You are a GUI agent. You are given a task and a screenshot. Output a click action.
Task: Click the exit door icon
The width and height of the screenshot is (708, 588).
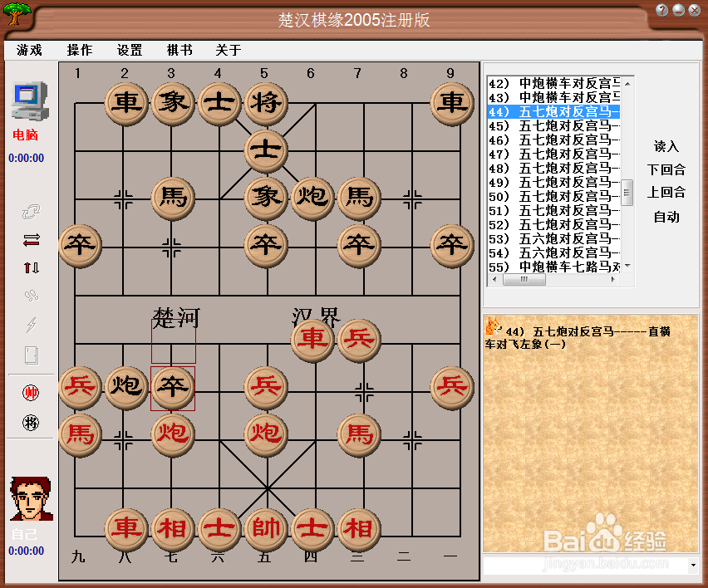[x=30, y=355]
